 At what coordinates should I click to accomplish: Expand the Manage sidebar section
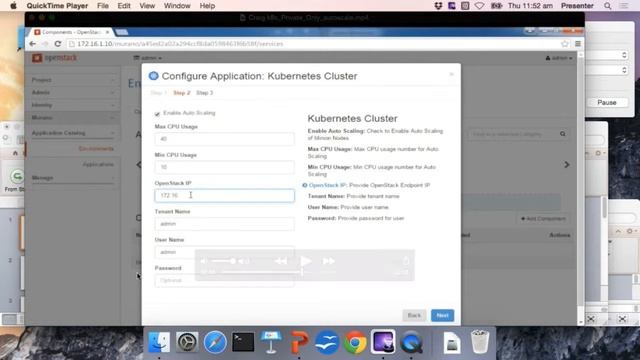[73, 178]
